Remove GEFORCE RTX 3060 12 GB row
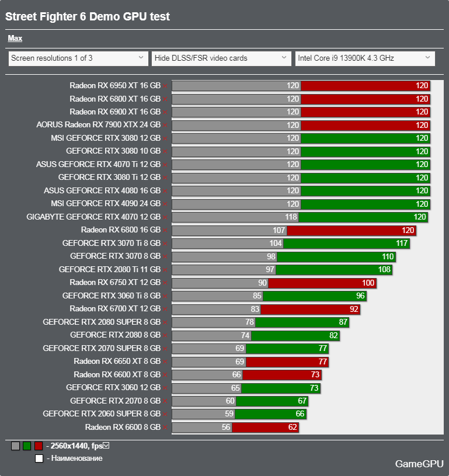The width and height of the screenshot is (449, 476). (165, 388)
